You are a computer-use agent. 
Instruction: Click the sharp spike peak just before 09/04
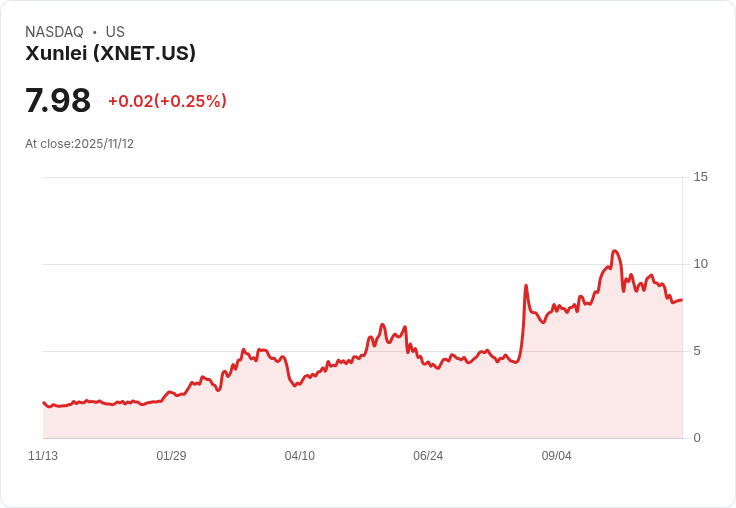click(526, 285)
